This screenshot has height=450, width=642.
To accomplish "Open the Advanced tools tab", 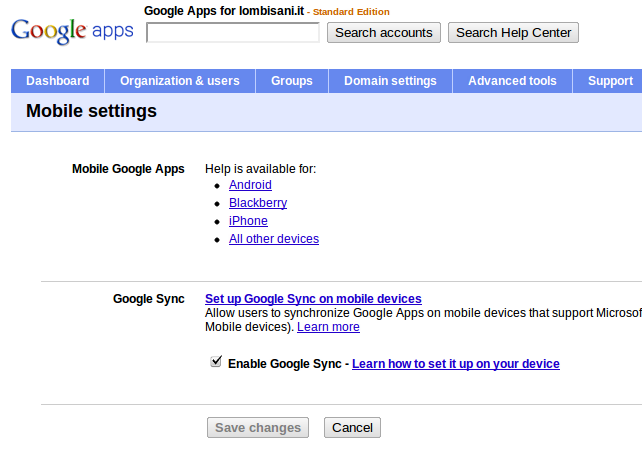I will pos(512,81).
